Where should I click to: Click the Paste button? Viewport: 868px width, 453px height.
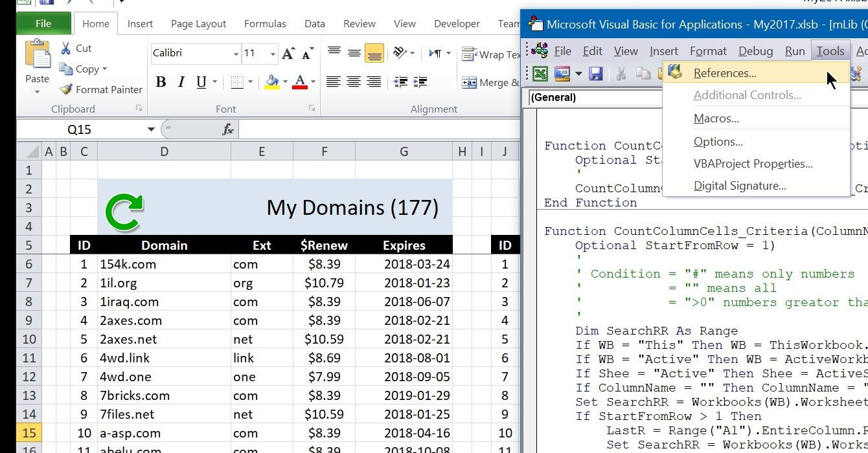(37, 61)
